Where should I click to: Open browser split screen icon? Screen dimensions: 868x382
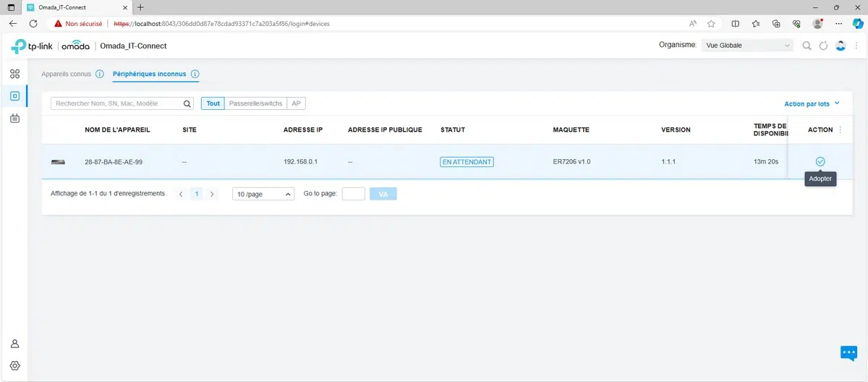pyautogui.click(x=735, y=23)
